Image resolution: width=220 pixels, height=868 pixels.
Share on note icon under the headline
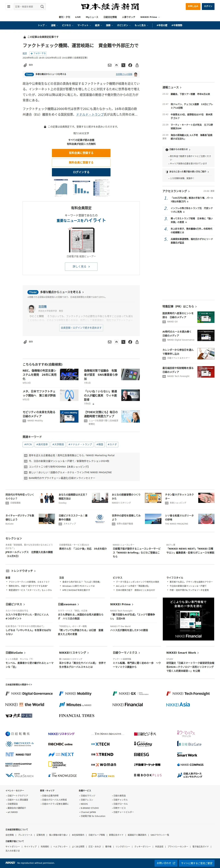116,65
